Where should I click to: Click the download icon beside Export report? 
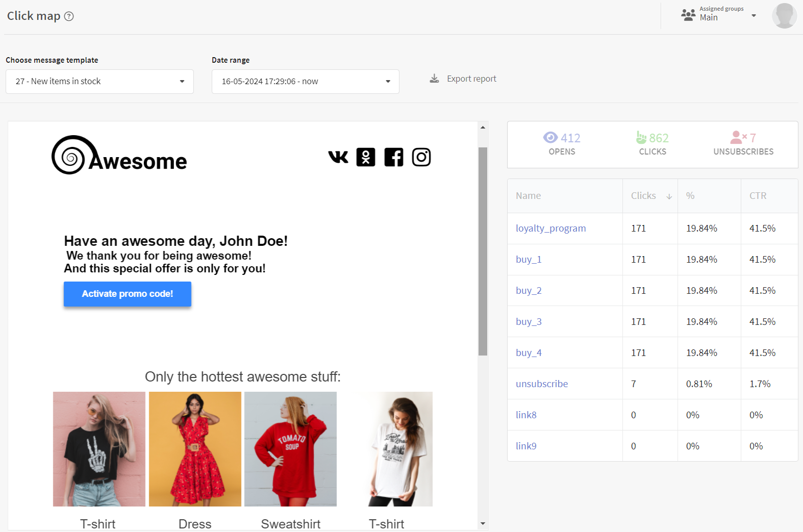[434, 79]
